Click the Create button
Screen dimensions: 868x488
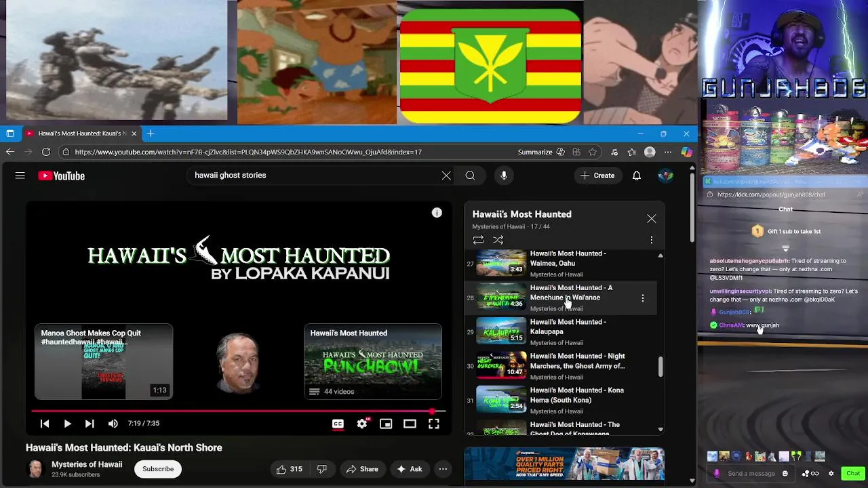pos(597,176)
